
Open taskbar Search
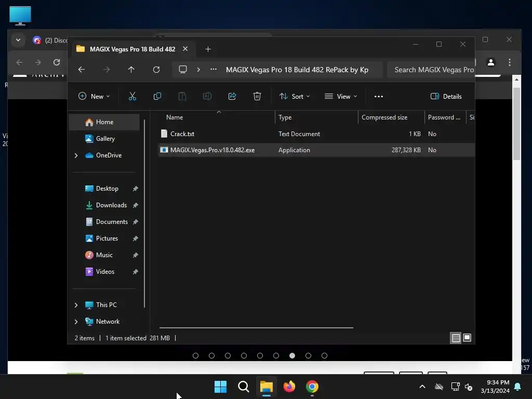[x=243, y=387]
